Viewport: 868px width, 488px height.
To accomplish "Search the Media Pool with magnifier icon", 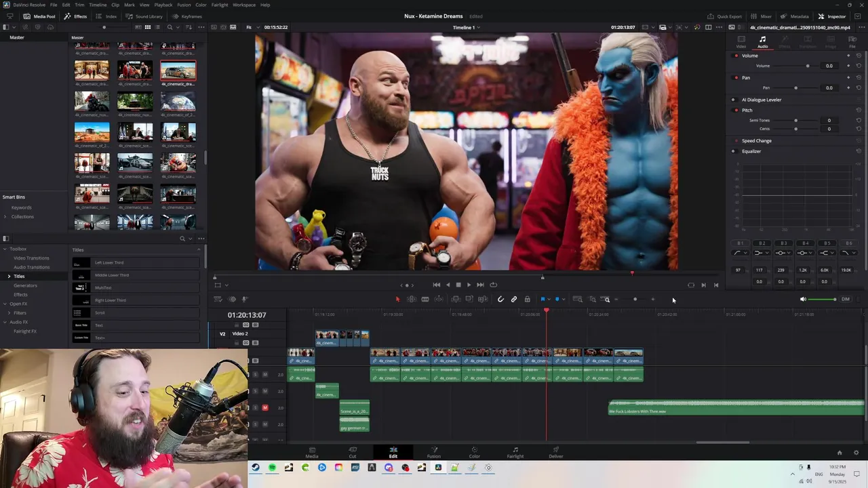I will (x=170, y=27).
